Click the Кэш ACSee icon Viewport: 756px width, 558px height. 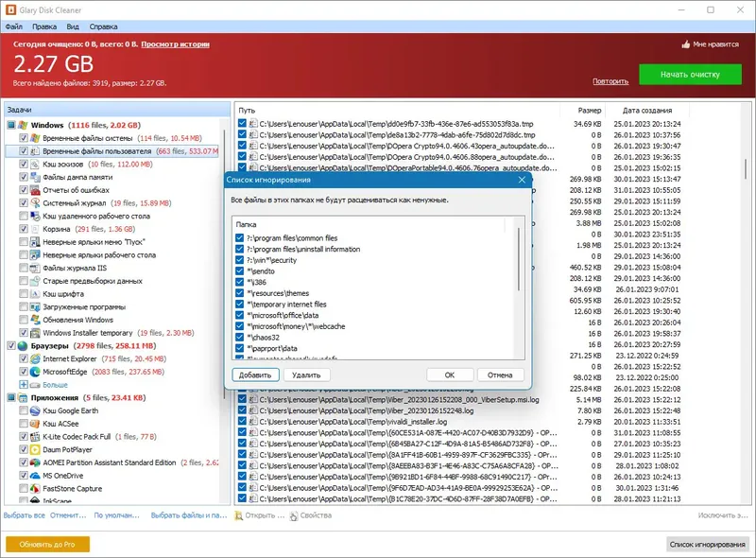[35, 424]
